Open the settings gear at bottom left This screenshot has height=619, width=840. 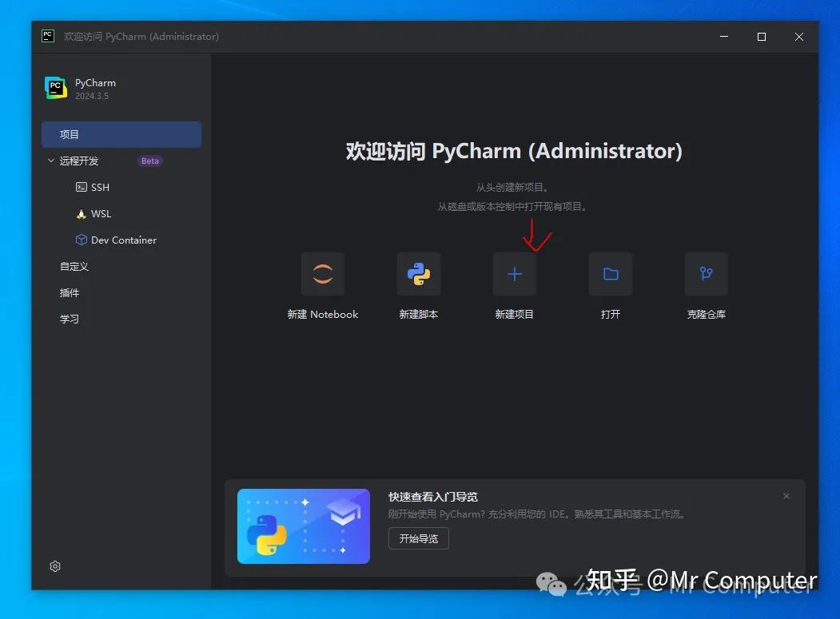[54, 566]
